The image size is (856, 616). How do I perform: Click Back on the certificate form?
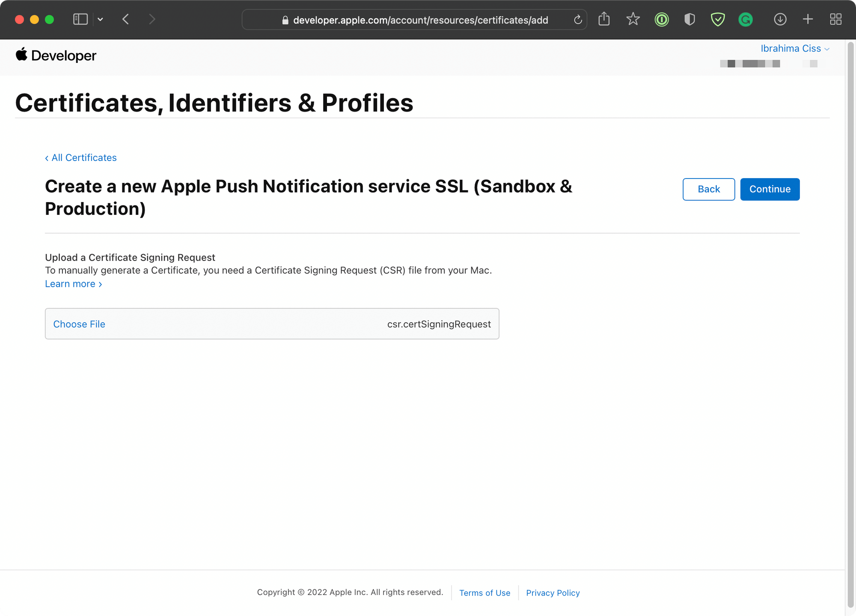[708, 189]
